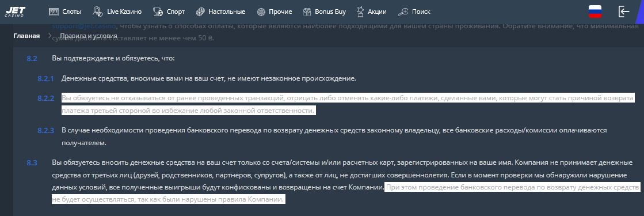Click the word 'получателем.'
Screen dimensions: 644x216
click(84, 143)
